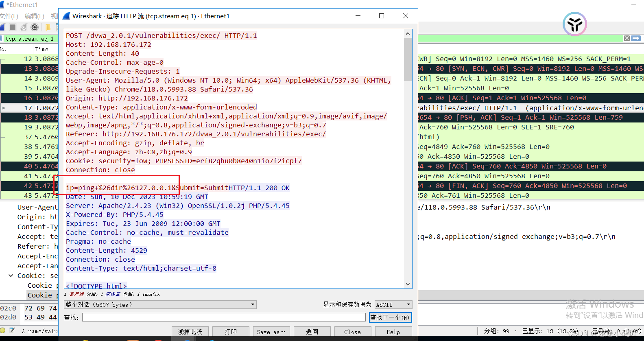Open the 编辑(E) menu in main window
Screen dimensions: 644x341
click(x=35, y=16)
